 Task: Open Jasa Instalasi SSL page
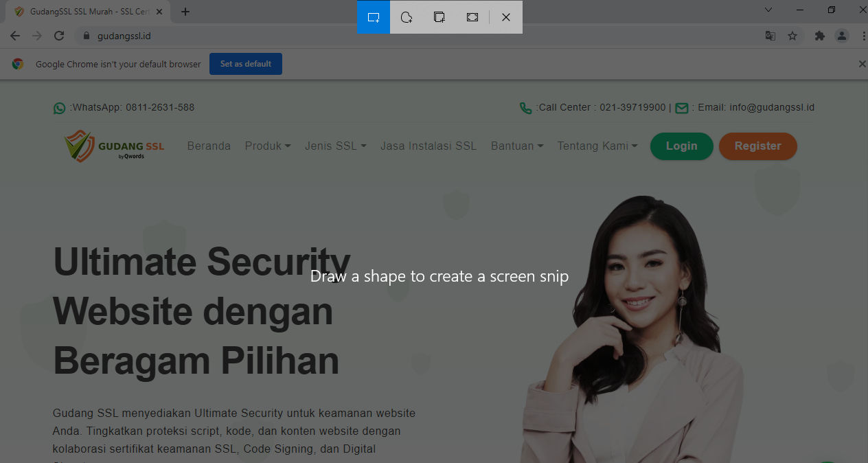pyautogui.click(x=429, y=146)
